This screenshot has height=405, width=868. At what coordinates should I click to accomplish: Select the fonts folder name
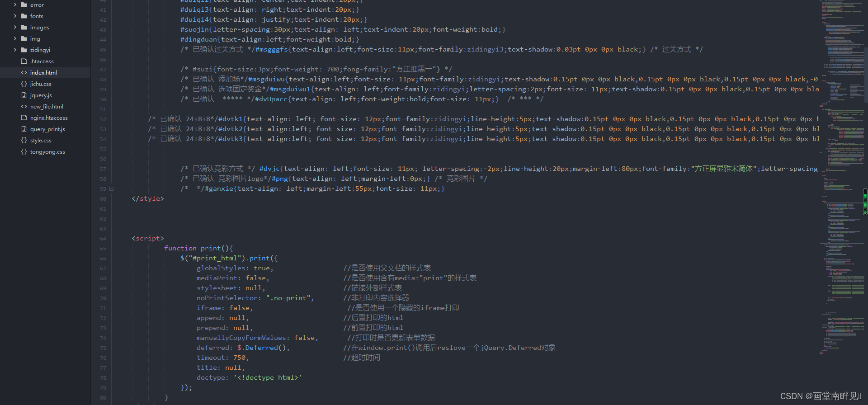tap(37, 16)
